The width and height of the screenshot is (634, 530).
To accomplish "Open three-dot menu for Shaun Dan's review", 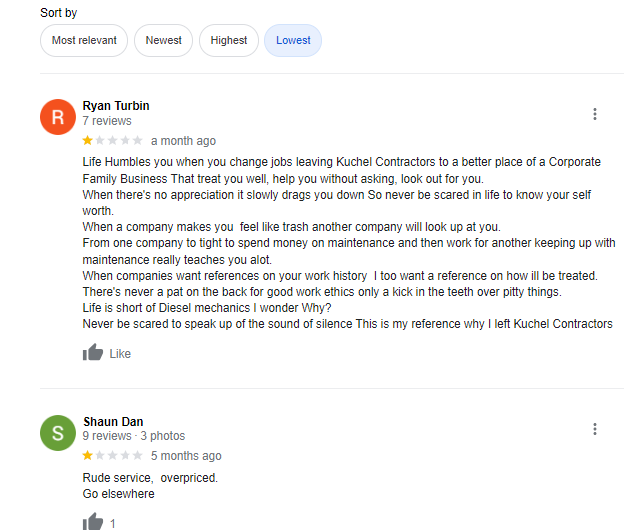I will pyautogui.click(x=595, y=429).
